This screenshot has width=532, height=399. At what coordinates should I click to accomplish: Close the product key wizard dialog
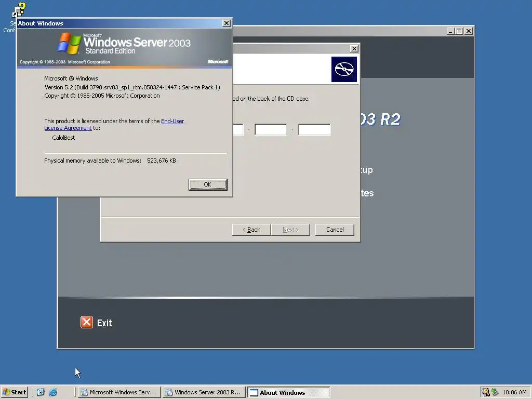tap(354, 48)
